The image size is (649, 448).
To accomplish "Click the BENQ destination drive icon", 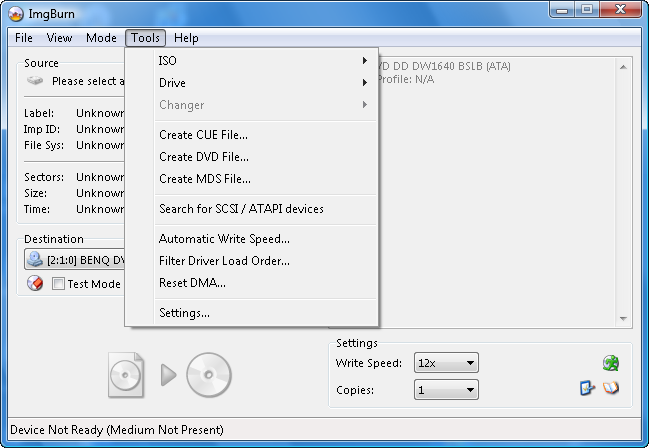I will (35, 260).
